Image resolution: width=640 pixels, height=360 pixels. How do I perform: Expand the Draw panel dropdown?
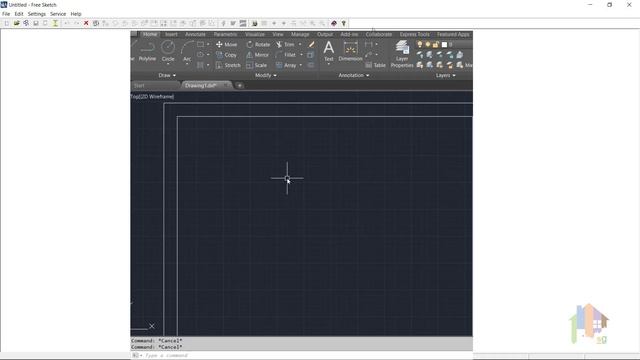(x=167, y=76)
